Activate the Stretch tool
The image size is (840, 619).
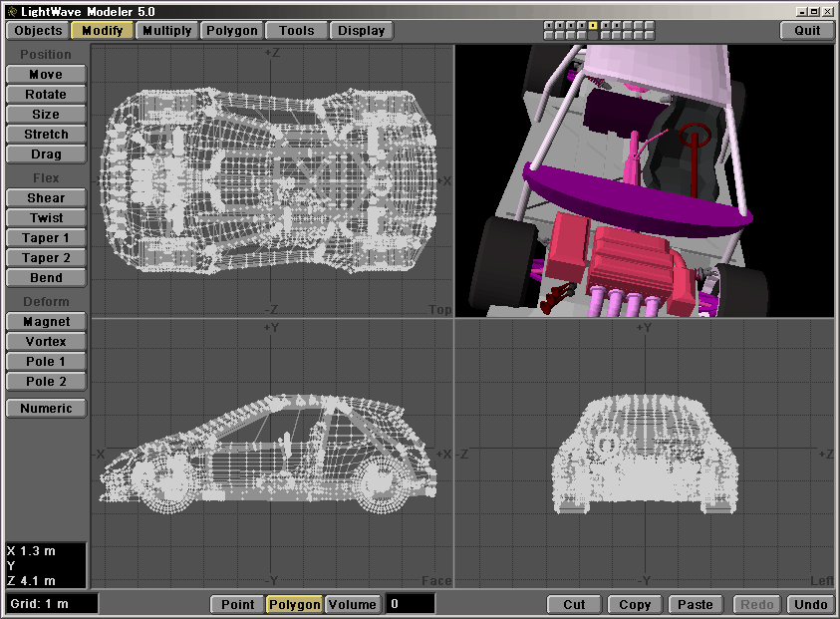point(46,135)
